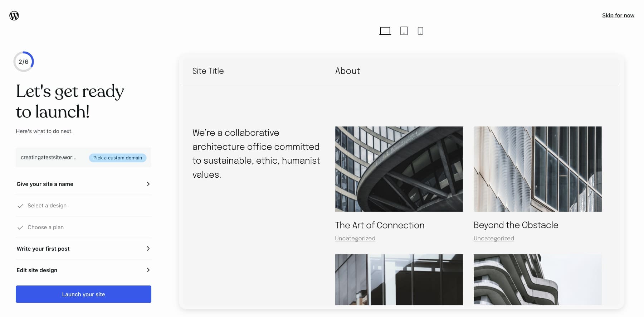Open The Art of Connection thumbnail image
The width and height of the screenshot is (644, 317).
[399, 169]
